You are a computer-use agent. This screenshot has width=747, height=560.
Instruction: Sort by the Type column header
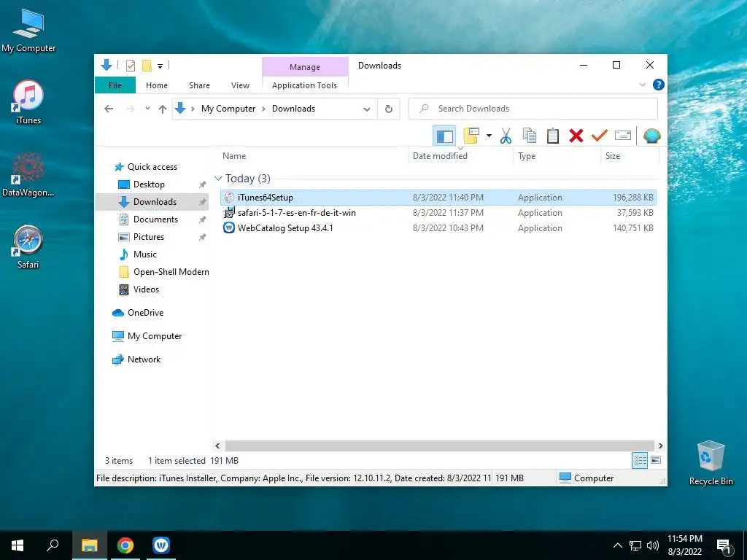[x=557, y=156]
